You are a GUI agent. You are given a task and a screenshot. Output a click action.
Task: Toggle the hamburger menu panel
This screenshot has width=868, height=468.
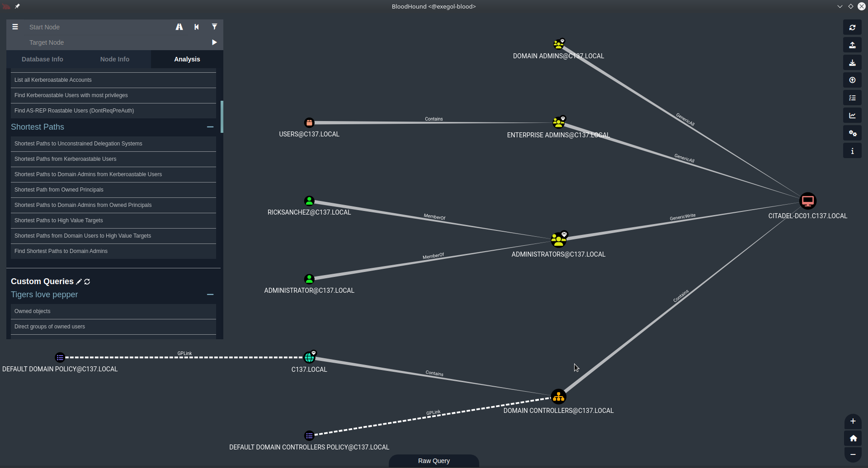[x=15, y=27]
